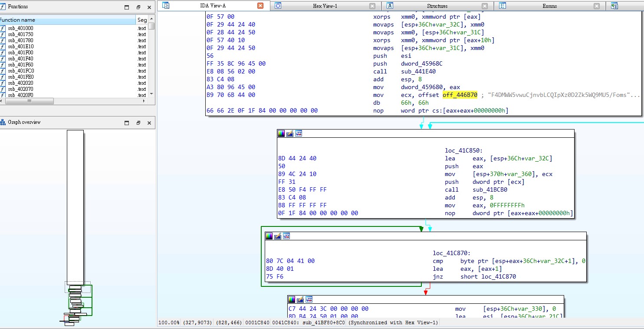This screenshot has width=644, height=329.
Task: Click function icon beside sub_402020
Action: click(3, 83)
